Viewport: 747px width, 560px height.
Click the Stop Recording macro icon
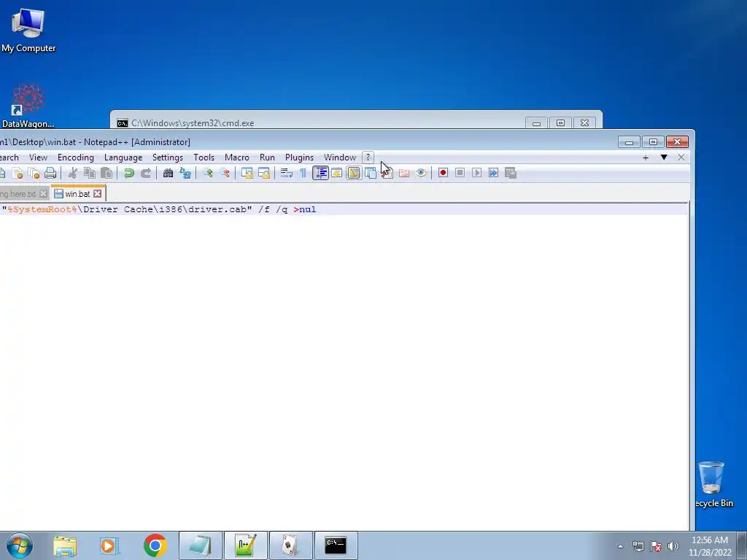(x=460, y=173)
